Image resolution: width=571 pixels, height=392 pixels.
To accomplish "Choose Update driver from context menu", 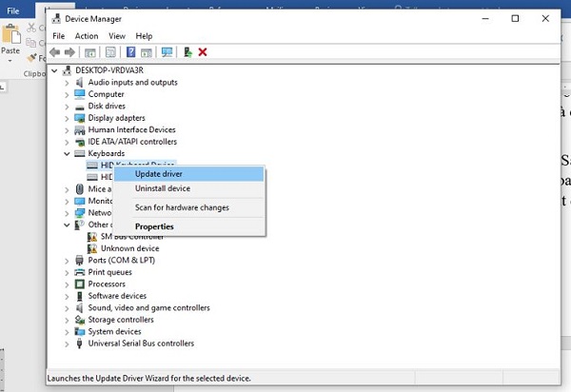I will point(188,174).
